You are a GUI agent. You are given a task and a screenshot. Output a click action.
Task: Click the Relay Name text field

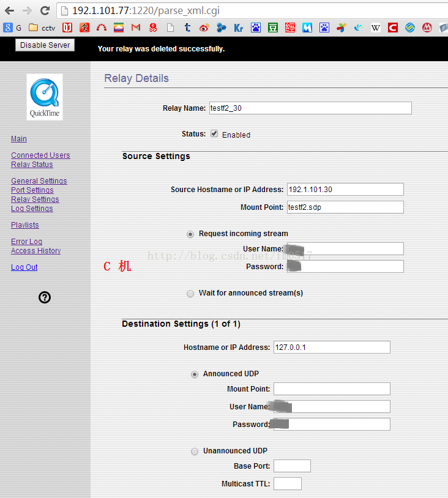[x=310, y=108]
